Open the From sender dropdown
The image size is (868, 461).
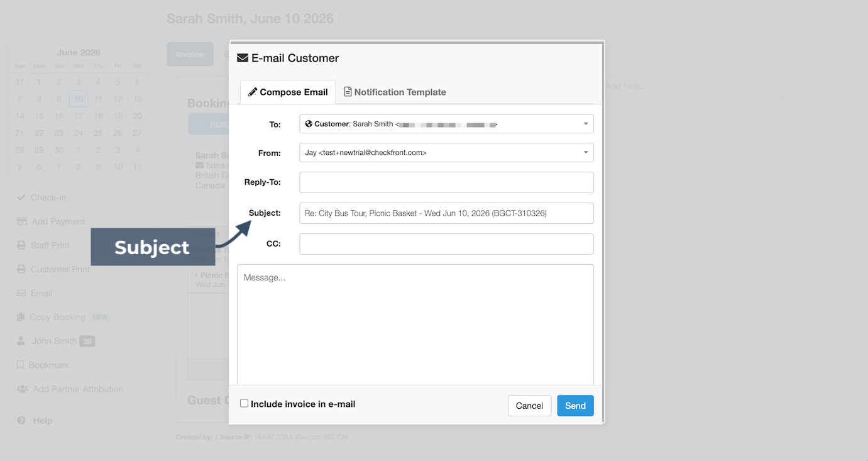446,152
